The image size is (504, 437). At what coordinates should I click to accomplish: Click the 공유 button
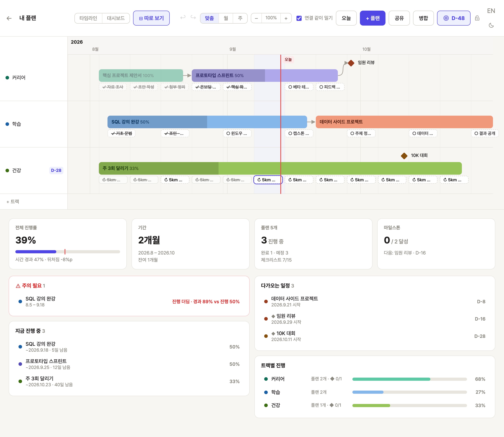(399, 18)
